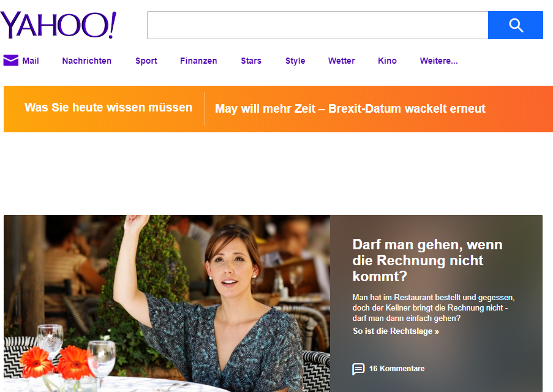Click the blue magnifier search button
The width and height of the screenshot is (553, 392).
click(x=515, y=25)
